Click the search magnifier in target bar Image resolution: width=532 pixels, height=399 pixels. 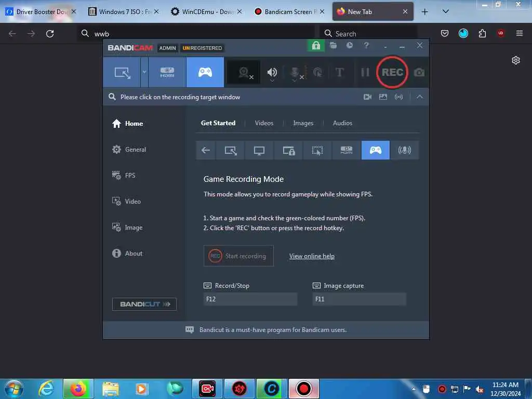click(x=112, y=97)
